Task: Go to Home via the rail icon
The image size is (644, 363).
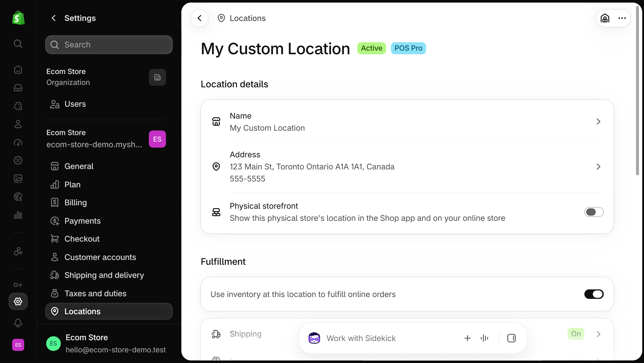Action: 18,70
